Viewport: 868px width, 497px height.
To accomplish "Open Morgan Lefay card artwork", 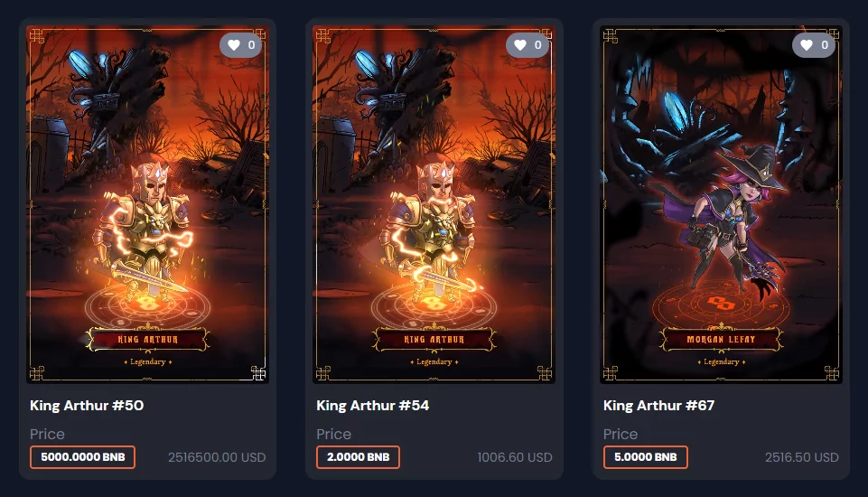I will tap(721, 204).
